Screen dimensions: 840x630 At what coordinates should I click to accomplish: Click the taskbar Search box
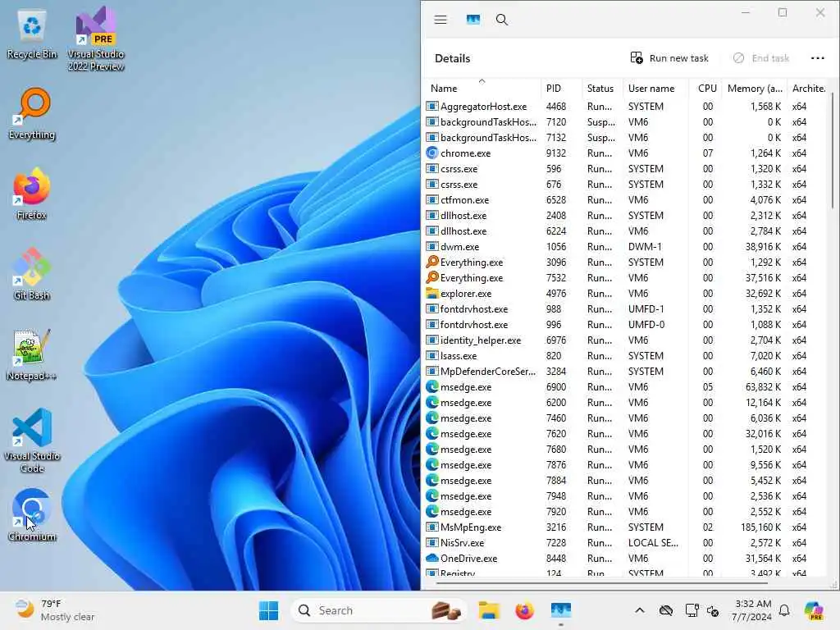[x=379, y=610]
